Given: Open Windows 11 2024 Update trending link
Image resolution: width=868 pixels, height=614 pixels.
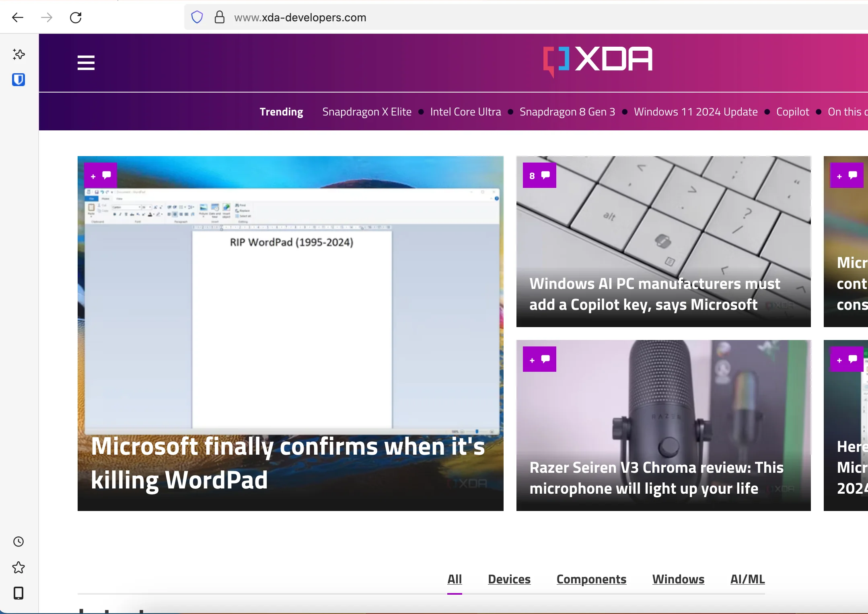Looking at the screenshot, I should tap(695, 112).
